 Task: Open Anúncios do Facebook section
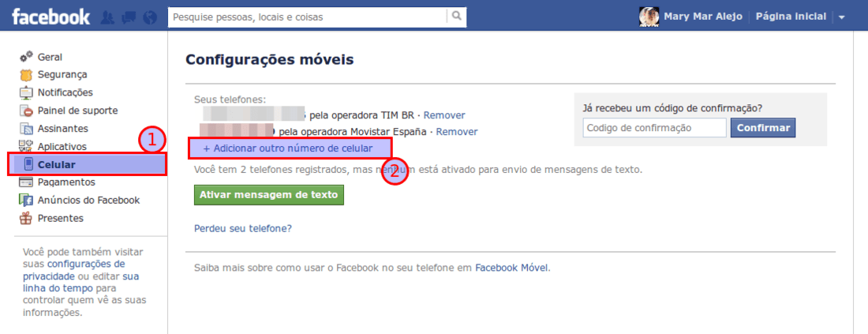(88, 200)
